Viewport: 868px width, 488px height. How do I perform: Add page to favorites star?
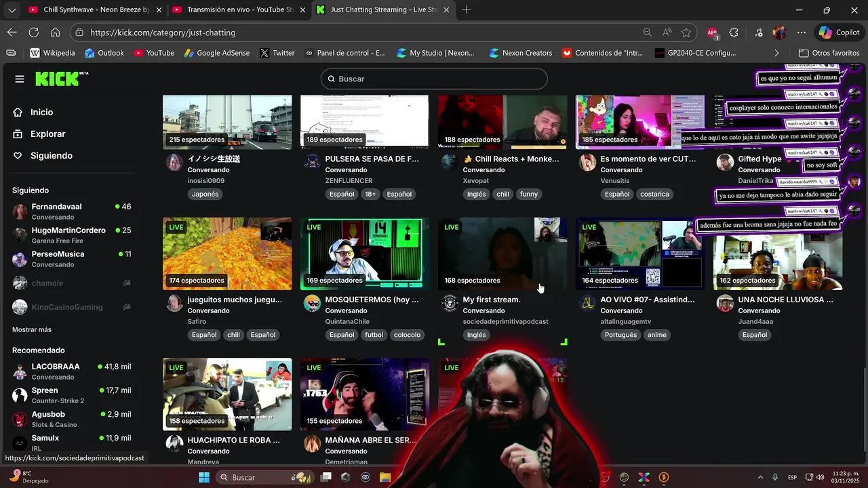coord(686,32)
